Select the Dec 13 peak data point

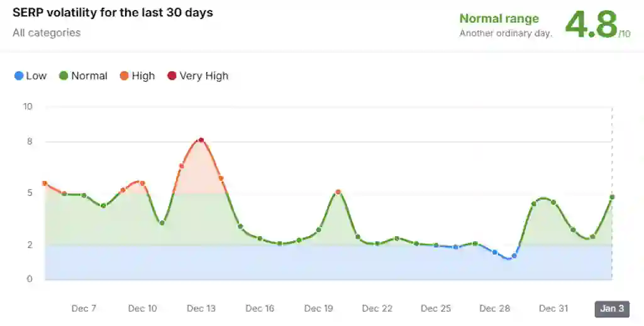click(201, 140)
